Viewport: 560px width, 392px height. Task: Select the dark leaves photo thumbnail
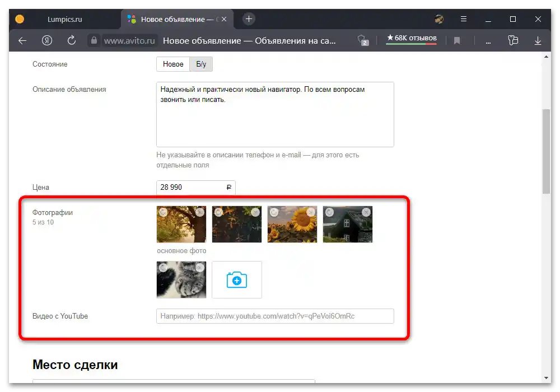click(237, 224)
